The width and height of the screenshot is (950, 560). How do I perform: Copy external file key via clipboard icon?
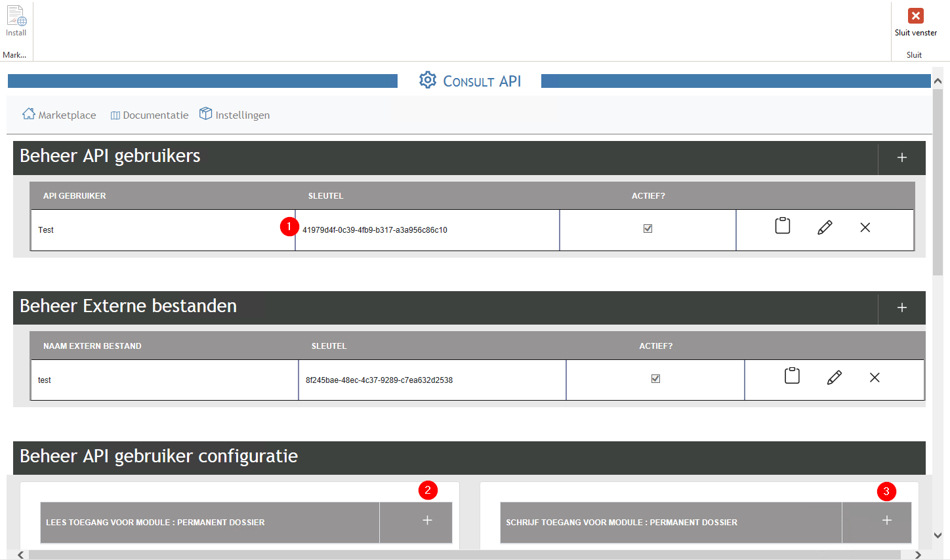pyautogui.click(x=792, y=376)
